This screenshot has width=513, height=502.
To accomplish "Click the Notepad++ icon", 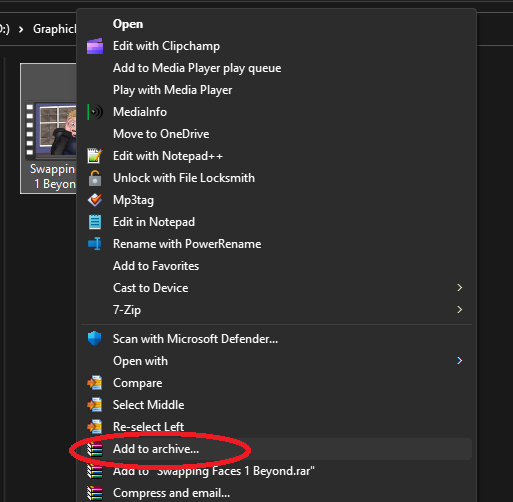I will pyautogui.click(x=95, y=156).
